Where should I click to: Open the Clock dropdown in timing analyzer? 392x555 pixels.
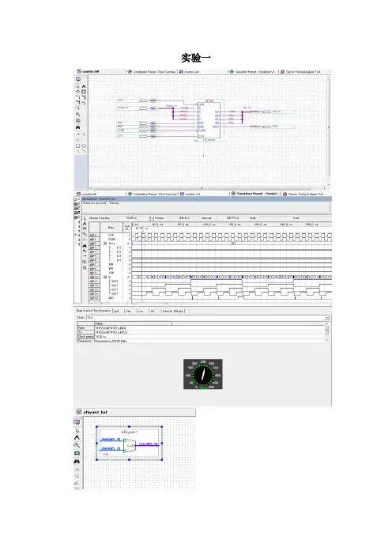326,317
